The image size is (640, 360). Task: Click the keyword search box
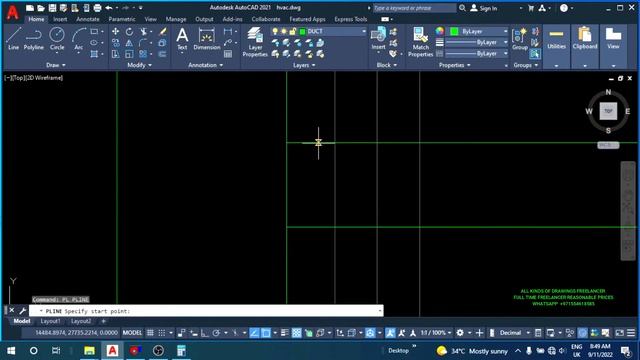(x=414, y=8)
